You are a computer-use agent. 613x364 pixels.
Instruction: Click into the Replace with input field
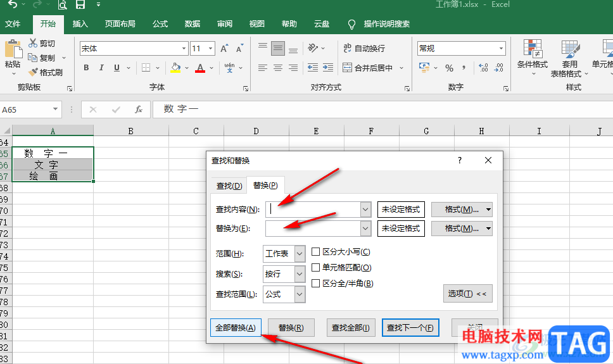313,229
